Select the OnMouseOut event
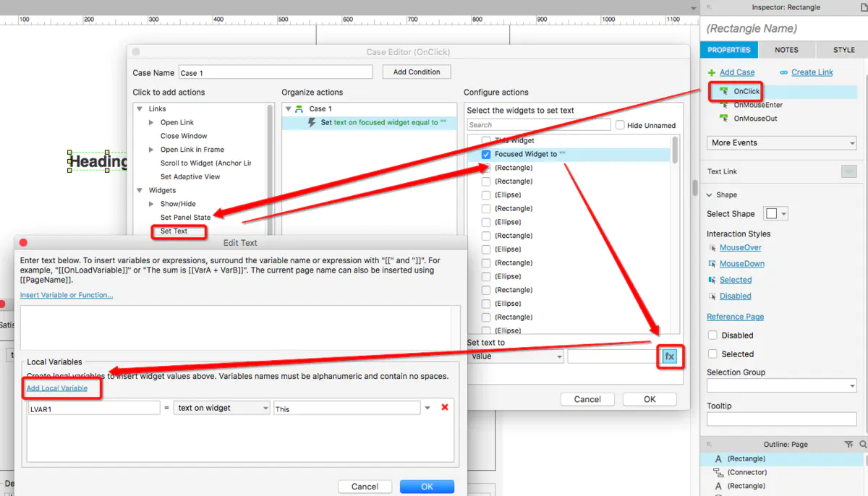 coord(755,119)
